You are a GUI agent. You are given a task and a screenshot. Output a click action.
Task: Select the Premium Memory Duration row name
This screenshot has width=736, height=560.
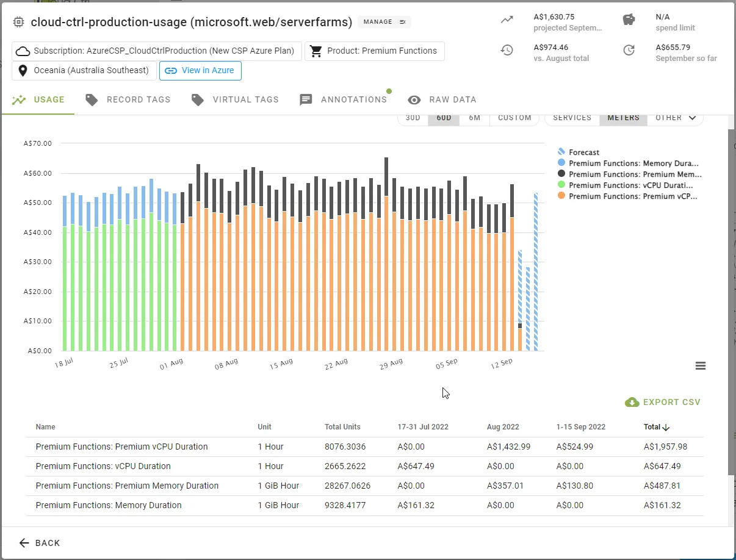coord(127,486)
